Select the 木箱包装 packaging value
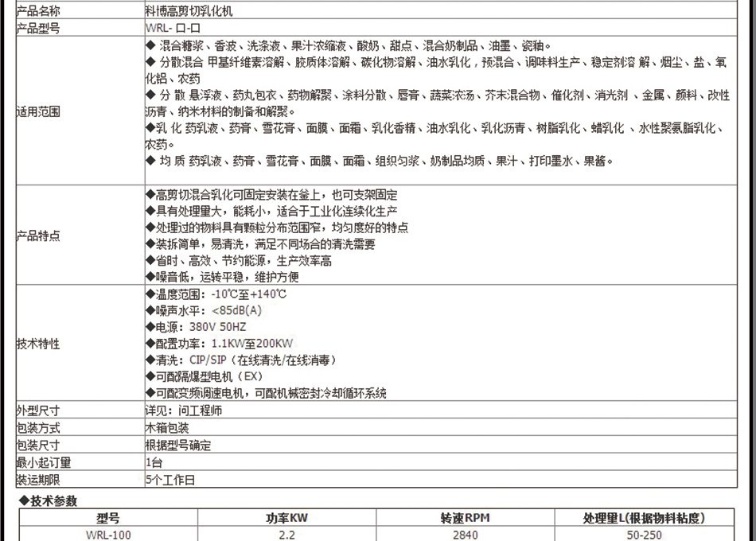 (x=167, y=428)
